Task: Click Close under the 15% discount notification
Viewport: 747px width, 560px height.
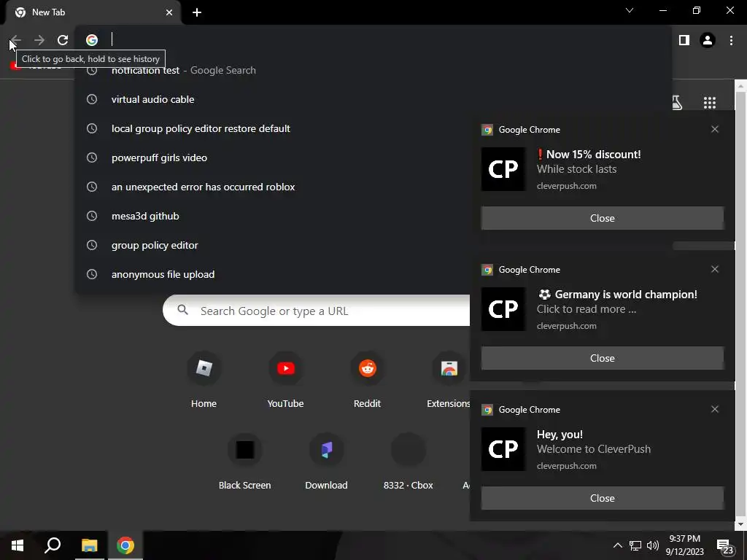Action: pos(602,218)
